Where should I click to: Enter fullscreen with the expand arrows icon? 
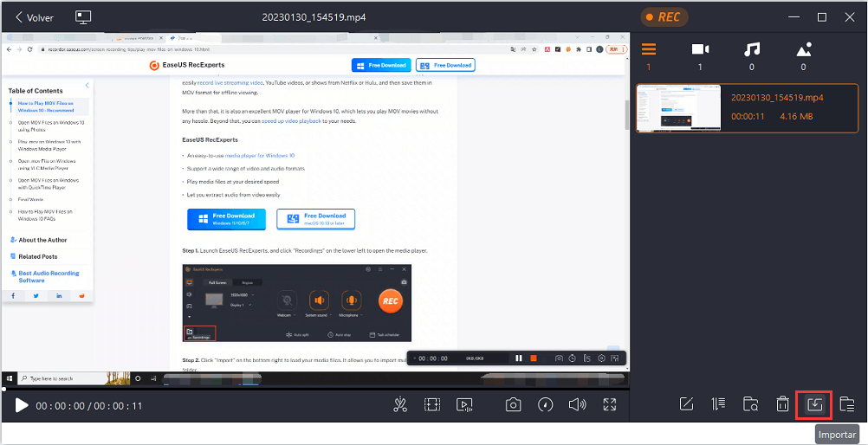click(610, 404)
